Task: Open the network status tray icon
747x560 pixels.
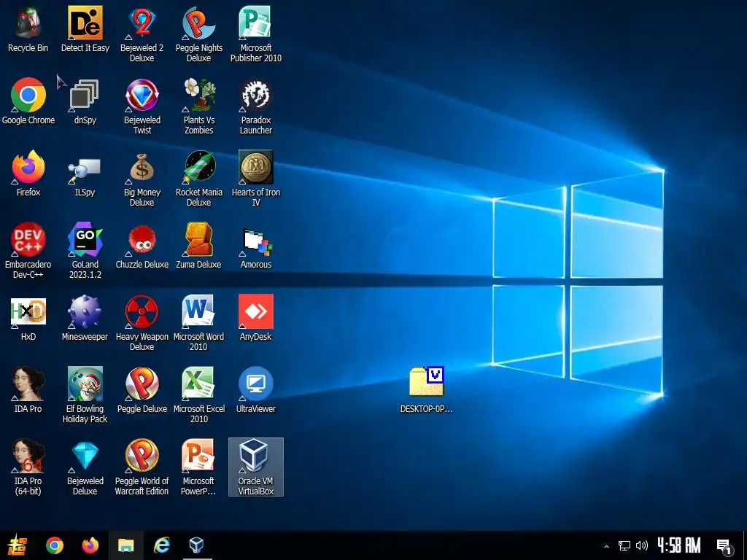Action: coord(624,545)
